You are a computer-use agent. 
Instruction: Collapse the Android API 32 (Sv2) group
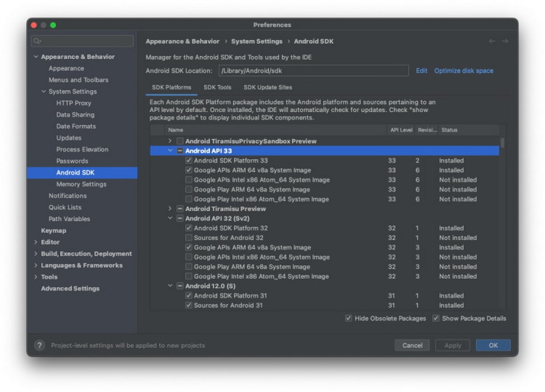pyautogui.click(x=170, y=219)
